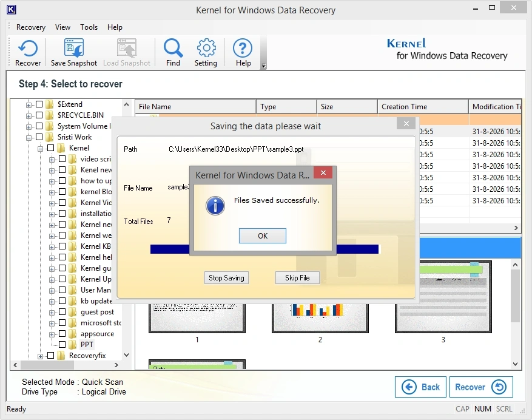Close the Files Saved message box
This screenshot has height=420, width=532.
click(x=323, y=173)
